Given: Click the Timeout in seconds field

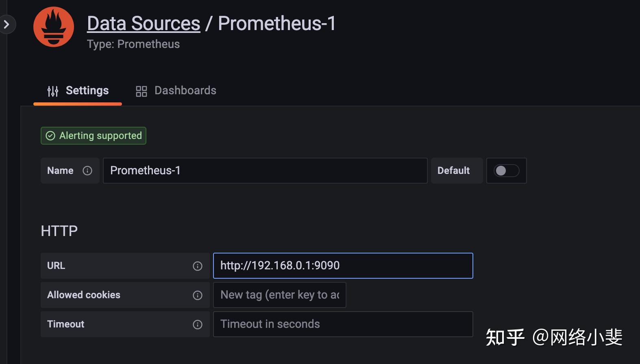Looking at the screenshot, I should click(343, 324).
